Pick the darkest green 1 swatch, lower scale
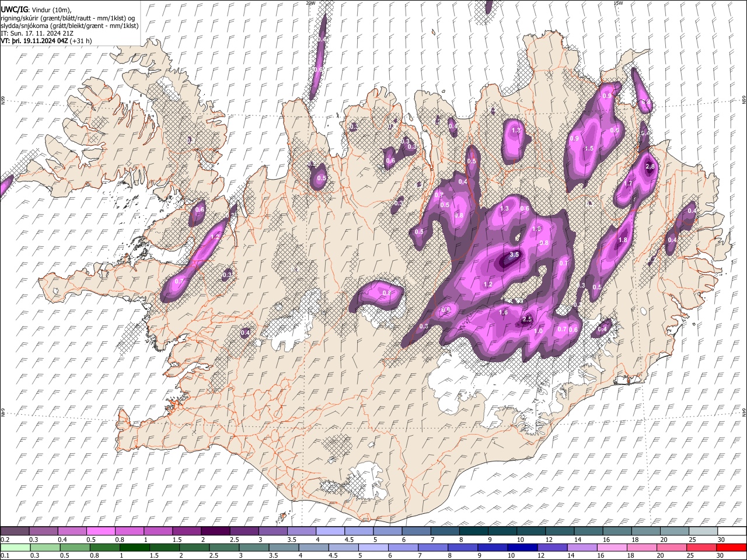This screenshot has height=560, width=747. (x=134, y=548)
